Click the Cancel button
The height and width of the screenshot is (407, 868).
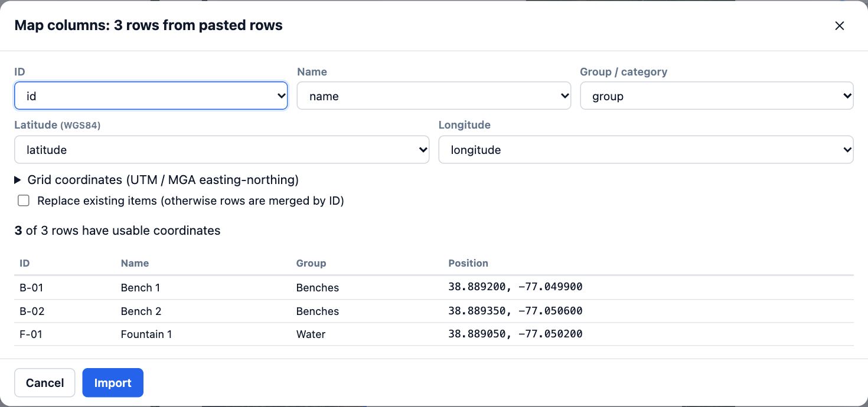[x=44, y=383]
